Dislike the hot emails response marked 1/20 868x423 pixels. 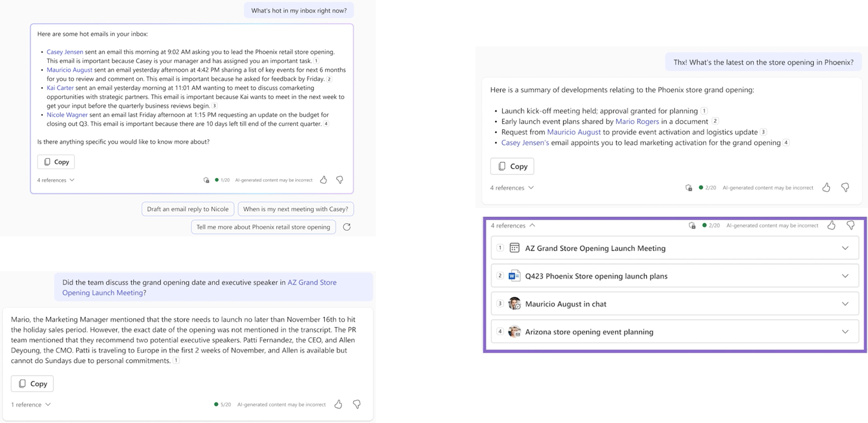coord(340,180)
